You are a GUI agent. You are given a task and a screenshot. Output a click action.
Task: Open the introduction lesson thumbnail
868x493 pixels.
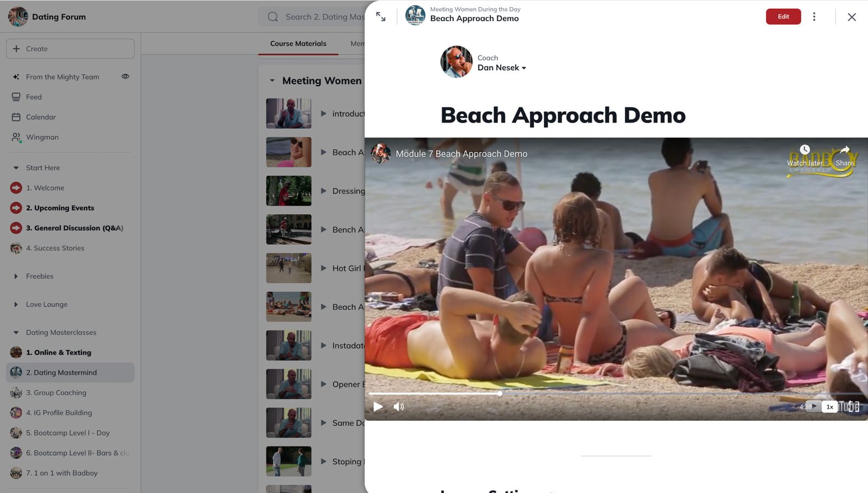289,113
